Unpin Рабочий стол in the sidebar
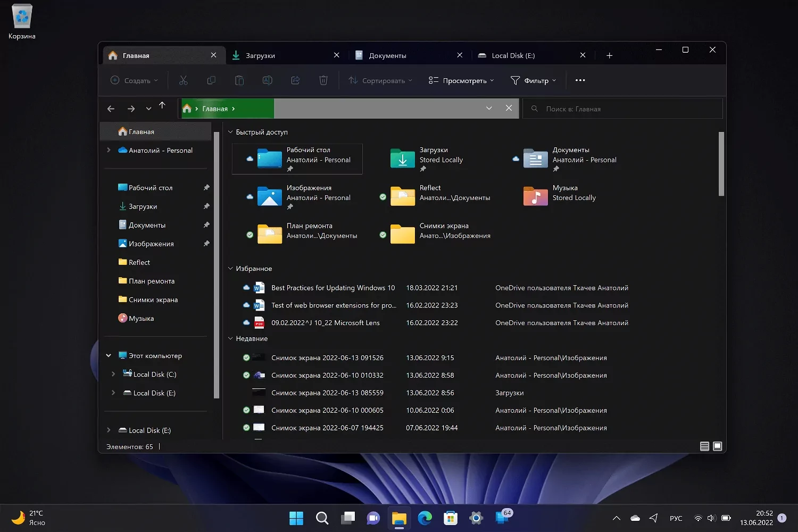798x532 pixels. (206, 188)
